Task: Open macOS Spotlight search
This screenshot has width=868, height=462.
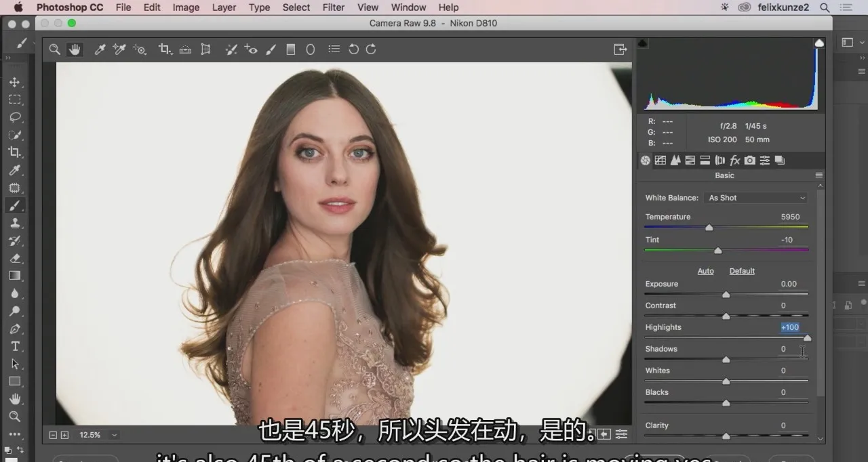Action: click(x=825, y=7)
